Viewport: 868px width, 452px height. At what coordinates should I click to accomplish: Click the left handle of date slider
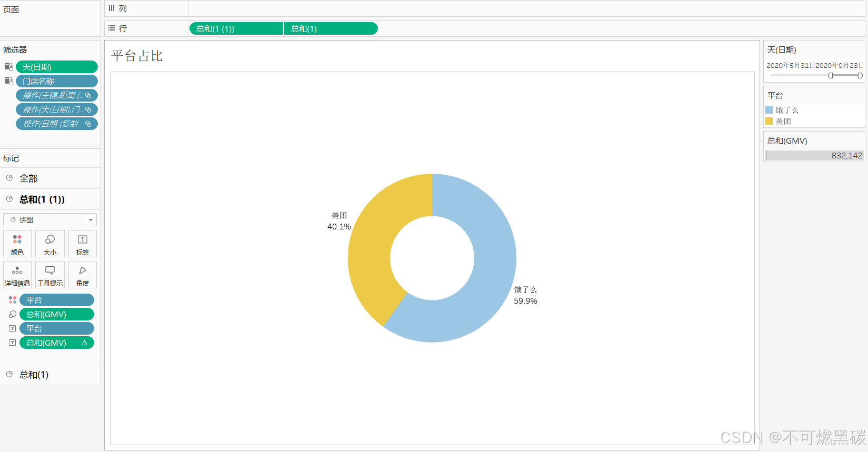coord(831,76)
